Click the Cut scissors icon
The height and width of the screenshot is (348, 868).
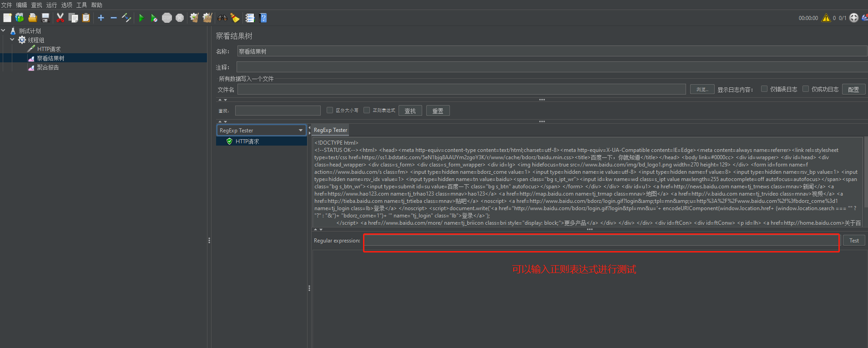(60, 18)
